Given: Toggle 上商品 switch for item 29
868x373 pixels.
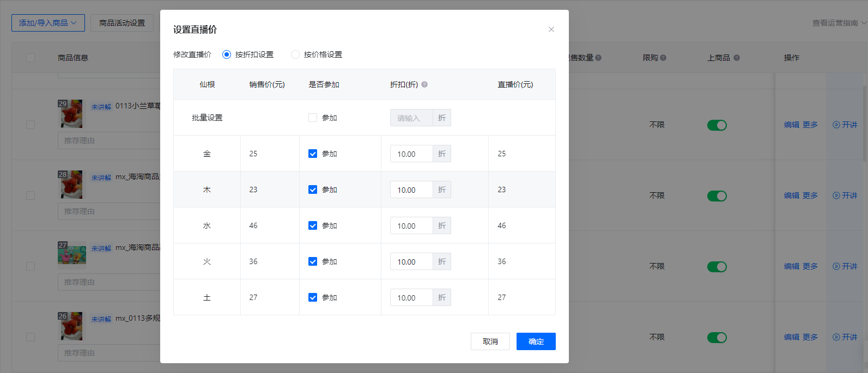Looking at the screenshot, I should click(x=717, y=125).
